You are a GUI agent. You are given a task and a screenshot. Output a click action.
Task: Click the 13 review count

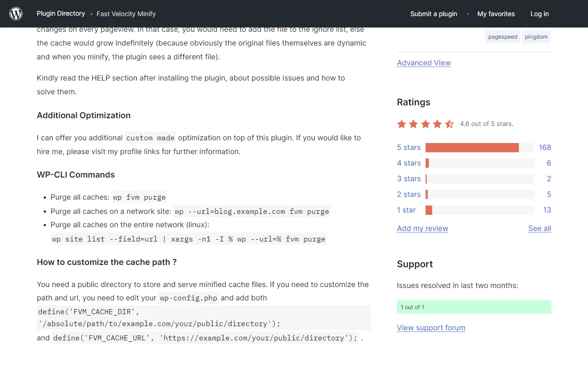[x=547, y=210]
